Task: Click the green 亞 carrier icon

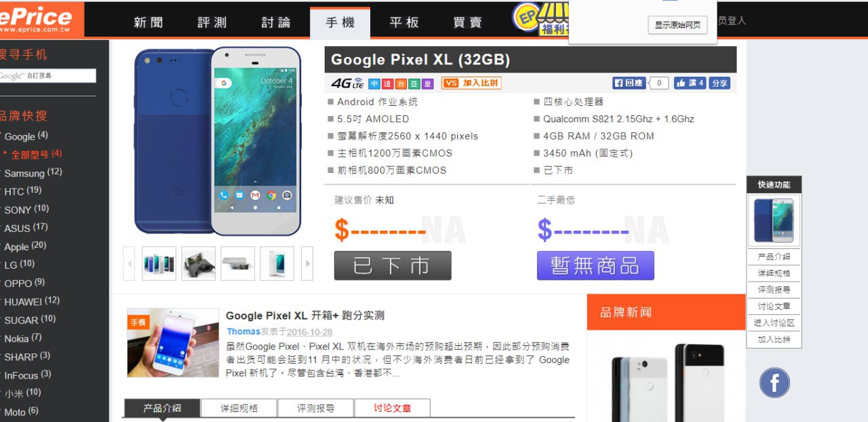Action: tap(414, 84)
